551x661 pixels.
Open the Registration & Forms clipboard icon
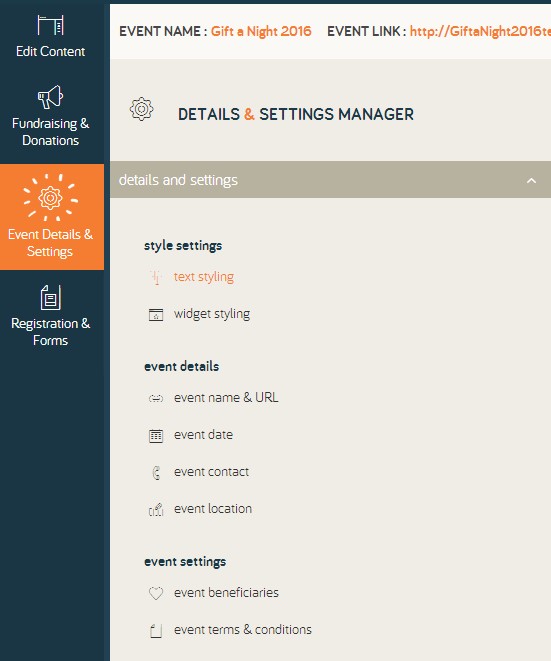(x=51, y=297)
